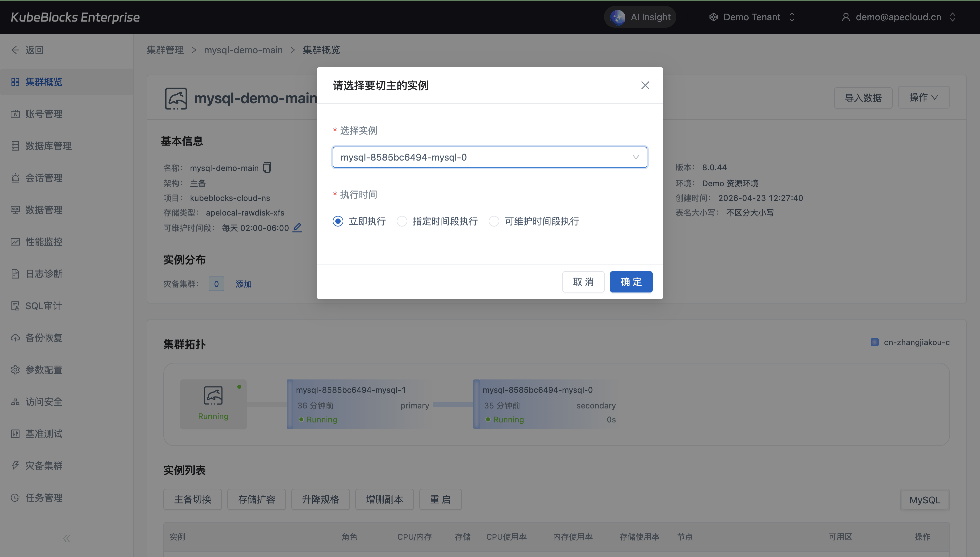This screenshot has width=980, height=557.
Task: Click the MySQL dolphin icon in cluster topology
Action: (213, 395)
